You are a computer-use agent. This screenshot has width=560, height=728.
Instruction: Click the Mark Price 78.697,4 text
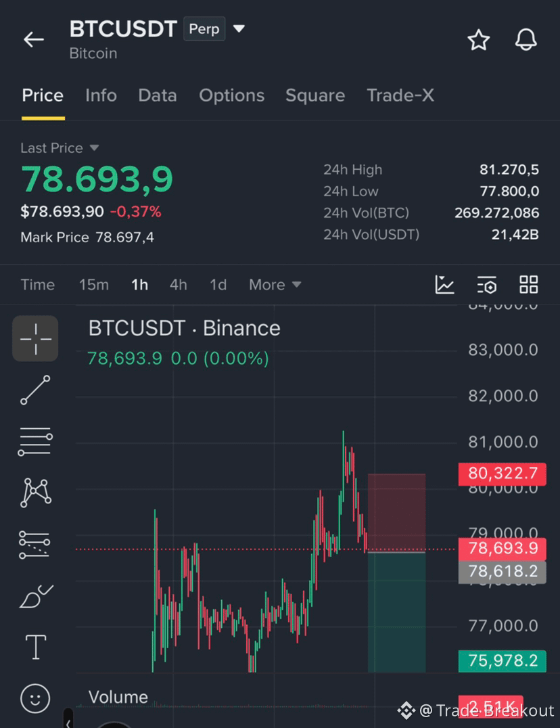(87, 237)
